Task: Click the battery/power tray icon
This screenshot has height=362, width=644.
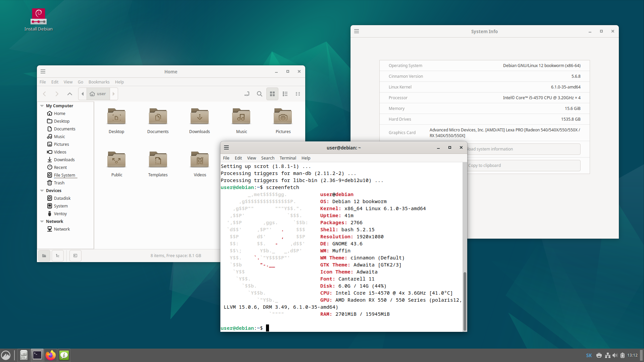Action: tap(623, 356)
